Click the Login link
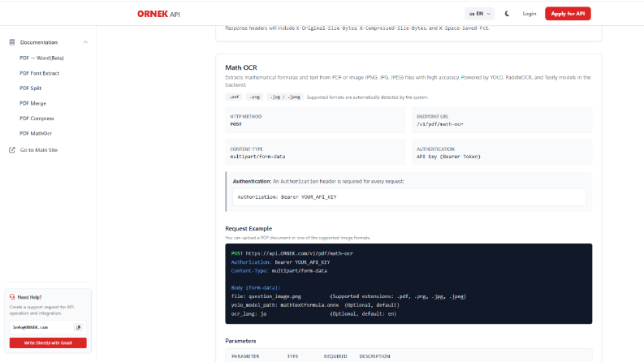 (x=529, y=14)
